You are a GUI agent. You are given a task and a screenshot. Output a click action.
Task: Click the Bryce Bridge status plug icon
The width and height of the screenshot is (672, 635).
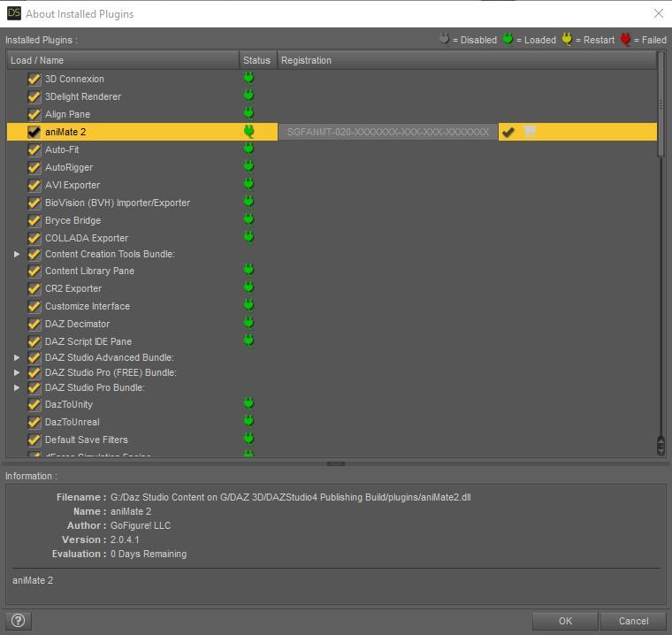(x=248, y=219)
